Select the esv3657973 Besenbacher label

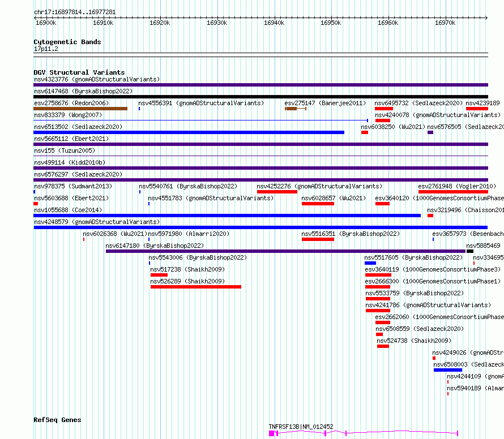[468, 234]
